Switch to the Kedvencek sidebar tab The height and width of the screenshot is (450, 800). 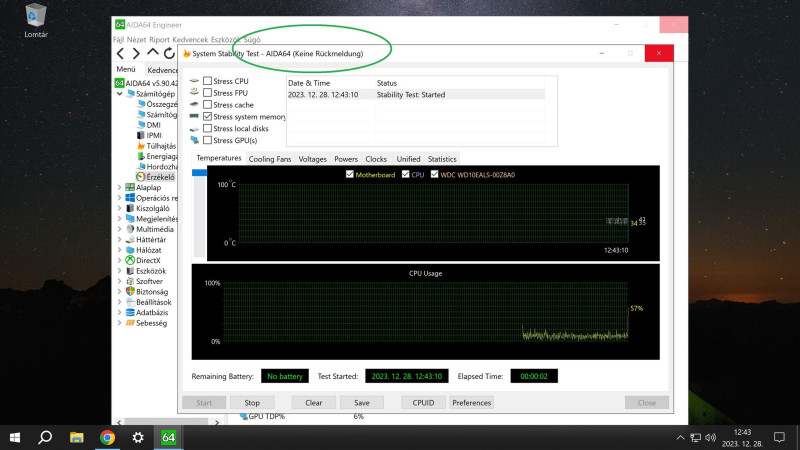click(x=162, y=70)
